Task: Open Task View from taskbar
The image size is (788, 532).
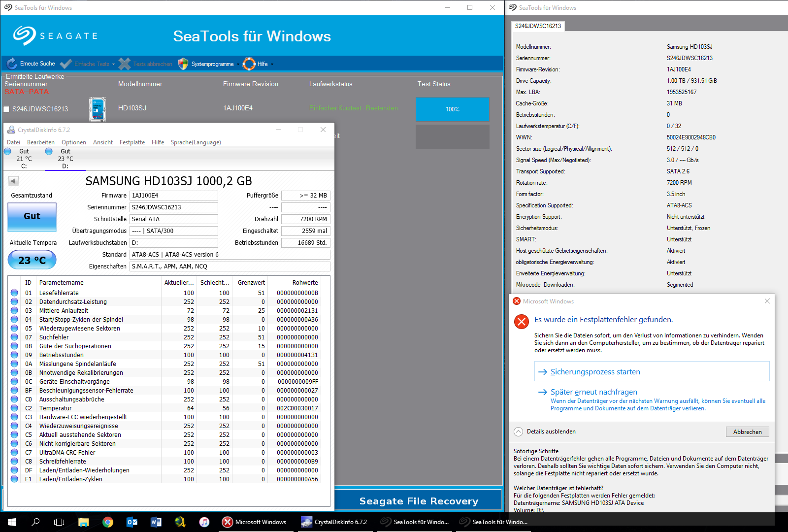Action: [59, 522]
